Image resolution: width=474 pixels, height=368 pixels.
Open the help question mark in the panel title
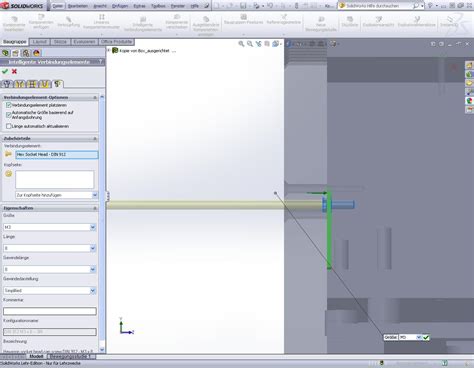[101, 62]
